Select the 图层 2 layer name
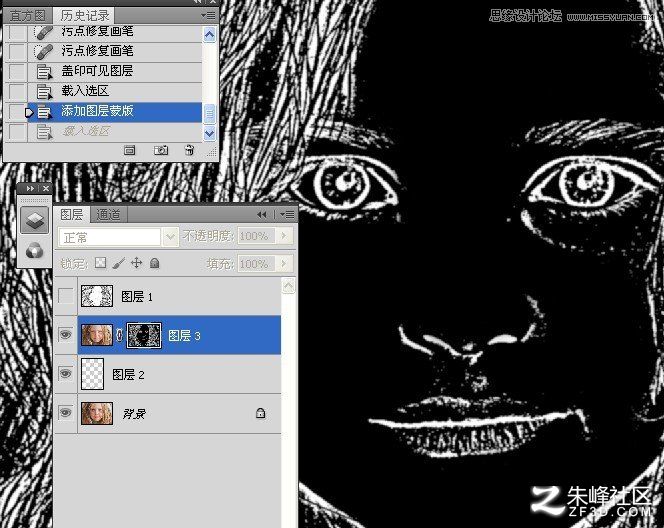 [128, 375]
